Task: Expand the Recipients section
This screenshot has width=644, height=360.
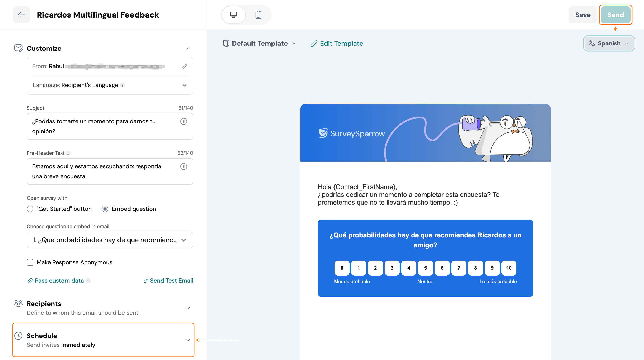Action: pyautogui.click(x=188, y=308)
